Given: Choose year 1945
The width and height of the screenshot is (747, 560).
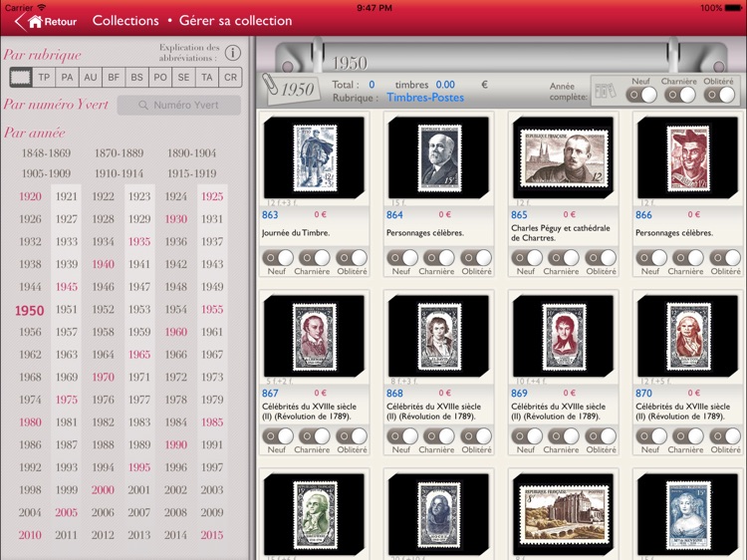Looking at the screenshot, I should (x=66, y=287).
